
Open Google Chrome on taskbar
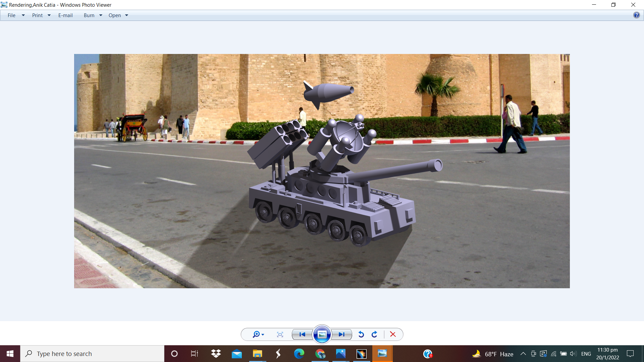point(320,354)
